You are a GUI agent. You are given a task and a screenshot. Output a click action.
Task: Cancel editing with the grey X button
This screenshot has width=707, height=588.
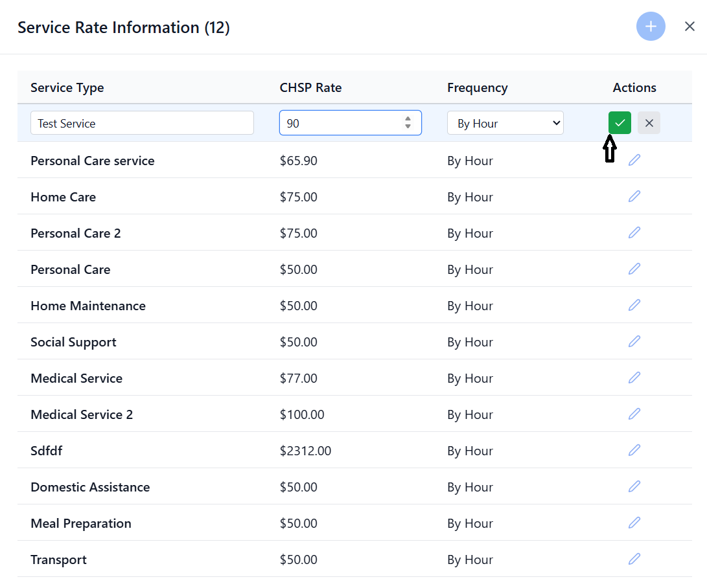pos(649,123)
